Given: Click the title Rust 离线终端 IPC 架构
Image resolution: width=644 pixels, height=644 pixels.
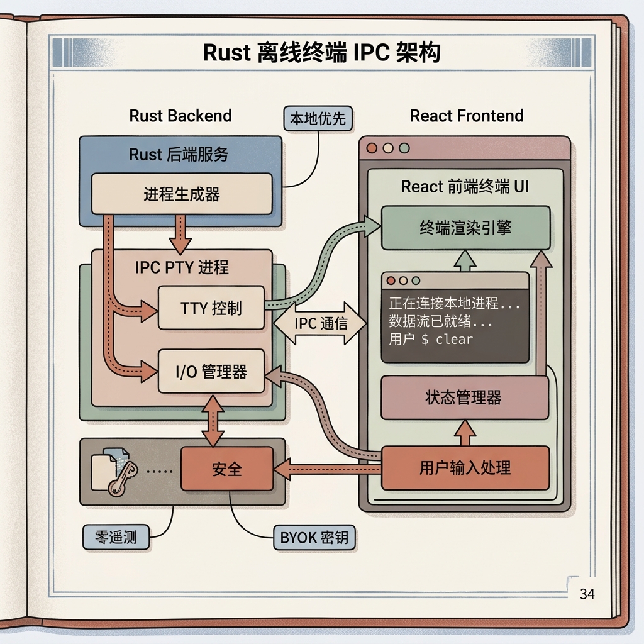Looking at the screenshot, I should tap(322, 52).
